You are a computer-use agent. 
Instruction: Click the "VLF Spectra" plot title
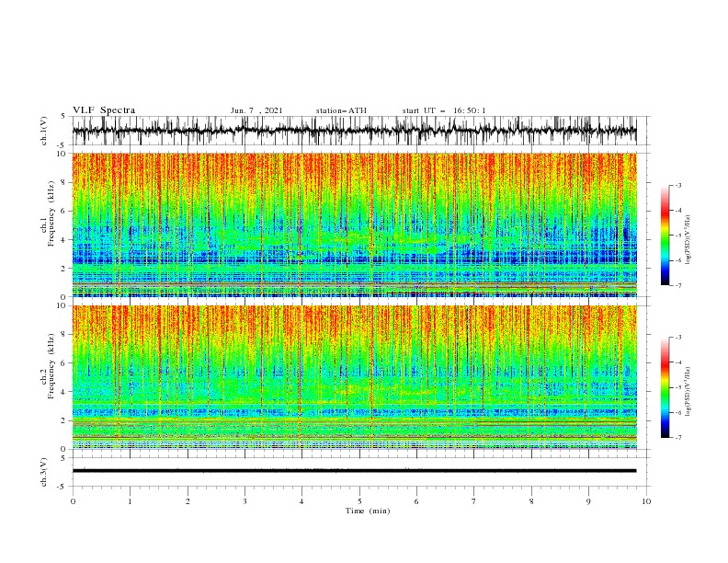pyautogui.click(x=104, y=110)
